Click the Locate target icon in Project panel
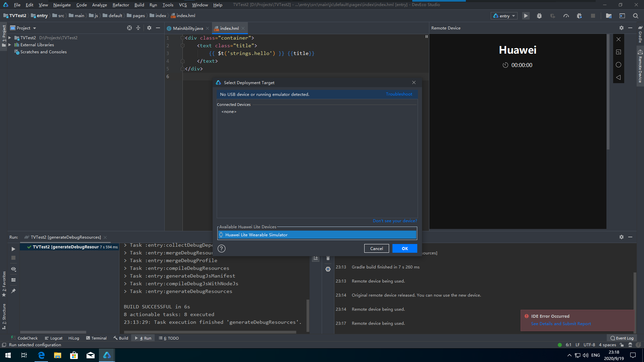Image resolution: width=644 pixels, height=362 pixels. click(129, 28)
